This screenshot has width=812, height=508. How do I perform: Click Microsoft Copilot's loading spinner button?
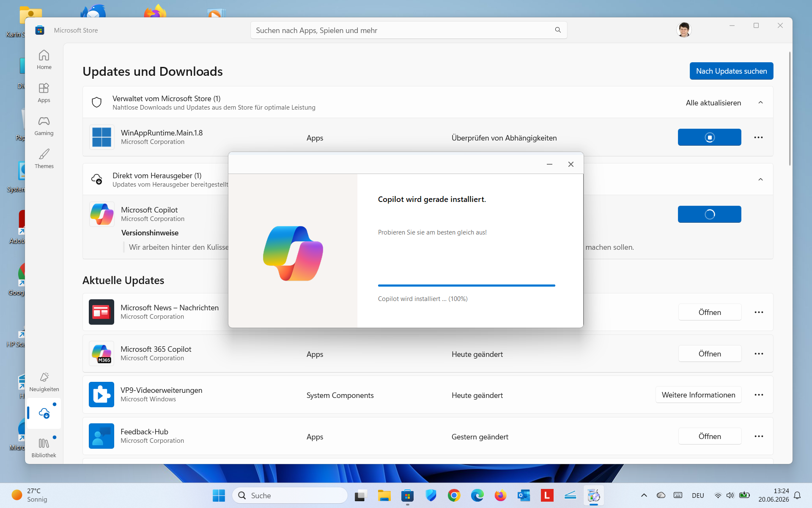tap(709, 214)
